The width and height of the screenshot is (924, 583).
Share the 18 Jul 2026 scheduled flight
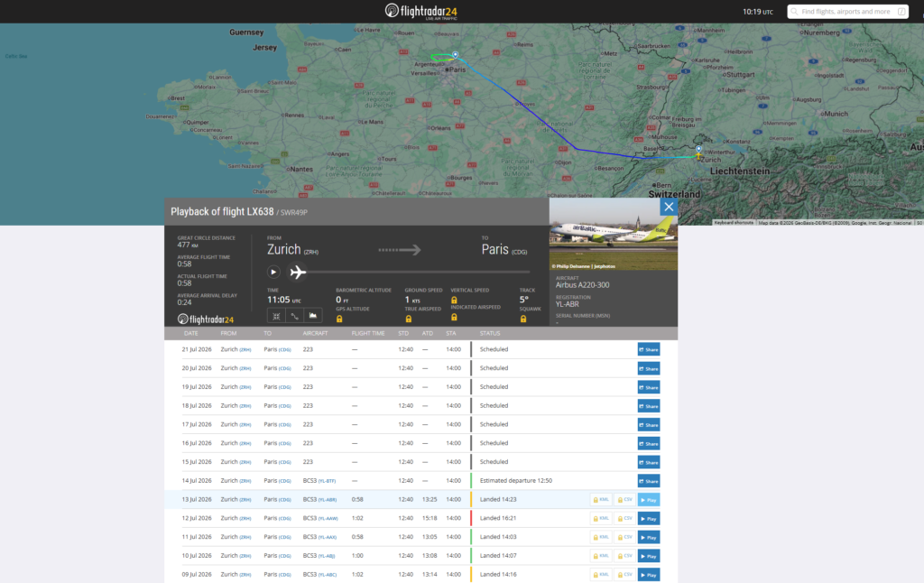[648, 406]
